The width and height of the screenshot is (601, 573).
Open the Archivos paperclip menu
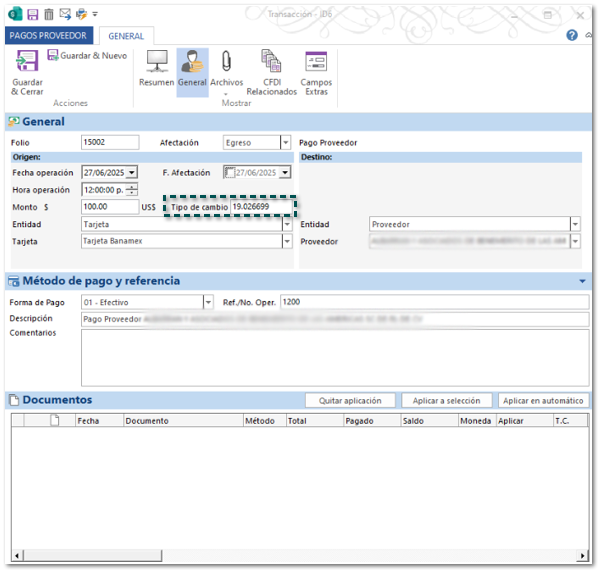(226, 72)
